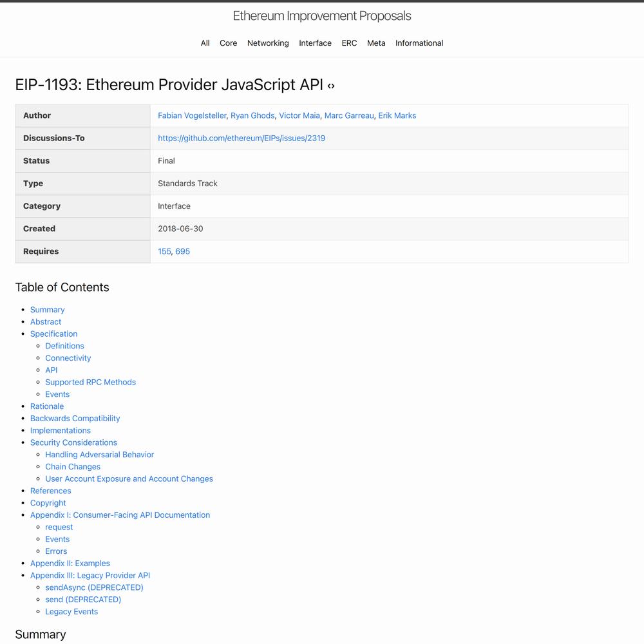Select the All navigation item
Viewport: 644px width, 644px height.
tap(205, 43)
